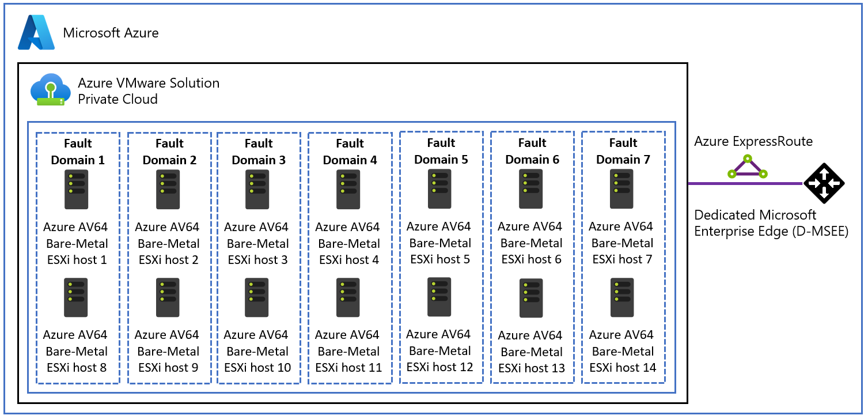Click the "ESXi host 1" label text
Image resolution: width=868 pixels, height=419 pixels.
(77, 260)
